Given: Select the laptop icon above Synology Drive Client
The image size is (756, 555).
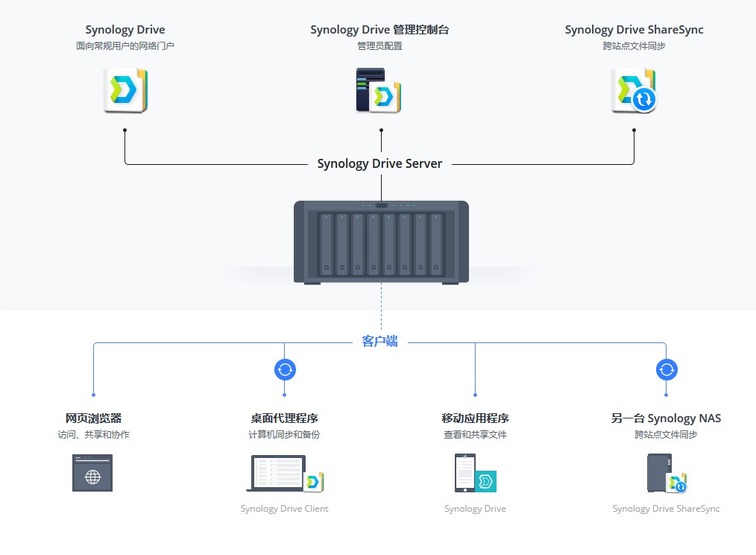Looking at the screenshot, I should pyautogui.click(x=276, y=473).
